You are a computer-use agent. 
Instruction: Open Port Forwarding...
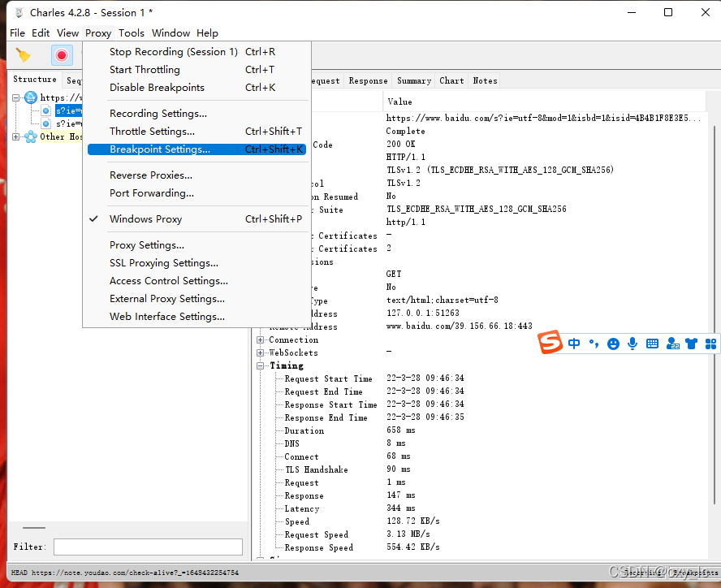click(x=196, y=193)
